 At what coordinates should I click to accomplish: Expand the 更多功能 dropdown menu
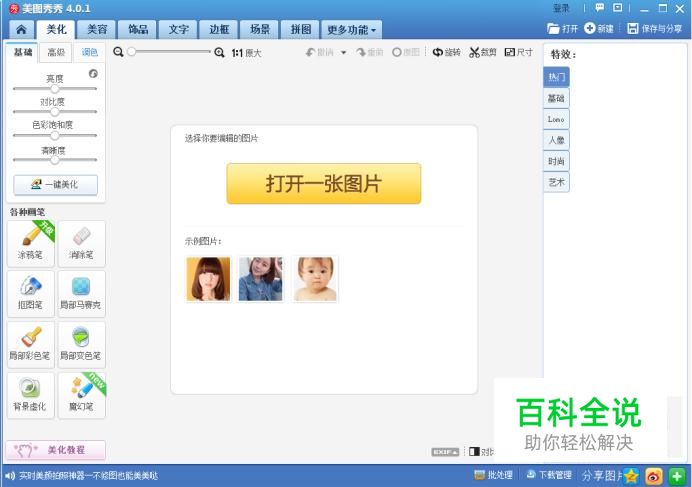[x=352, y=30]
